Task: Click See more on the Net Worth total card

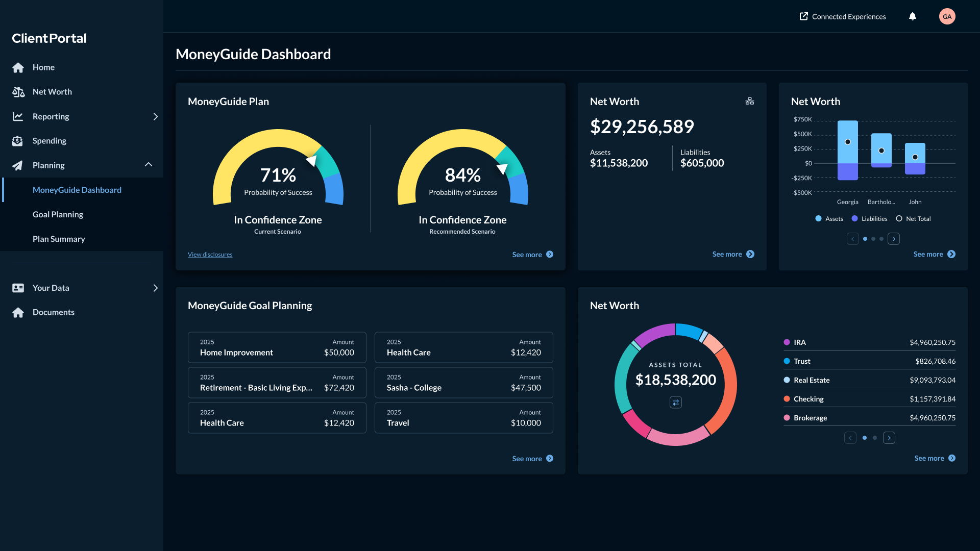Action: 733,254
